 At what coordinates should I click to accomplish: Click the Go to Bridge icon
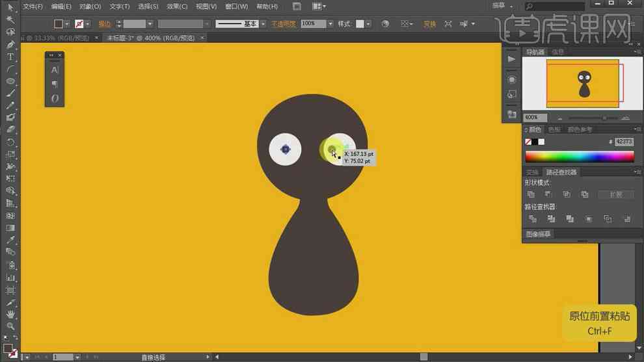(x=297, y=6)
